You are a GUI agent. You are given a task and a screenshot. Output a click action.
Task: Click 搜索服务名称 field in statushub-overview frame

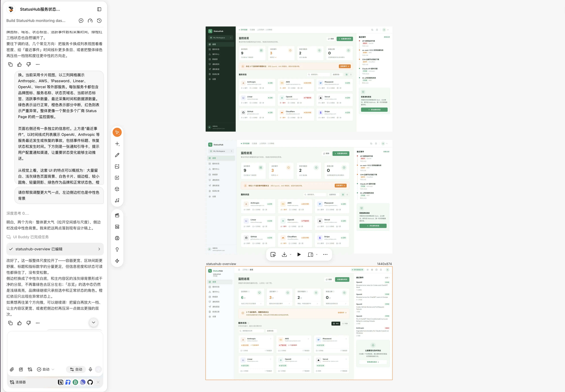click(251, 331)
